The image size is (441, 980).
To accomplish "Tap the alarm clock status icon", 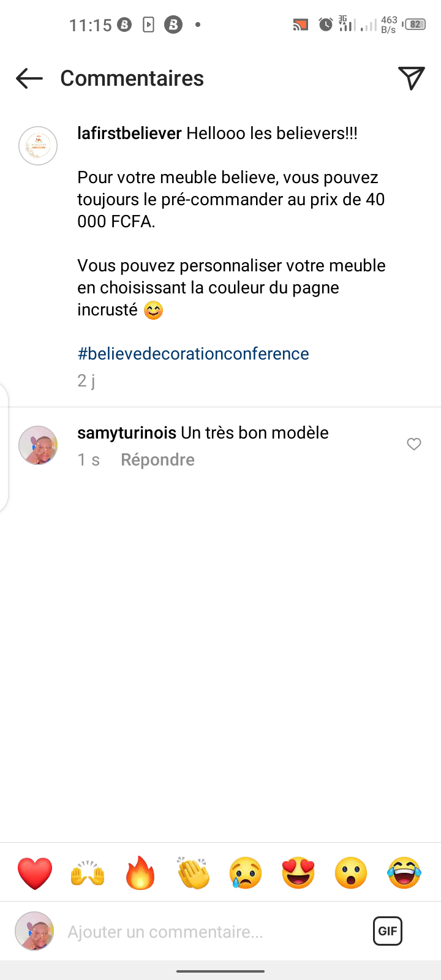I will 326,24.
